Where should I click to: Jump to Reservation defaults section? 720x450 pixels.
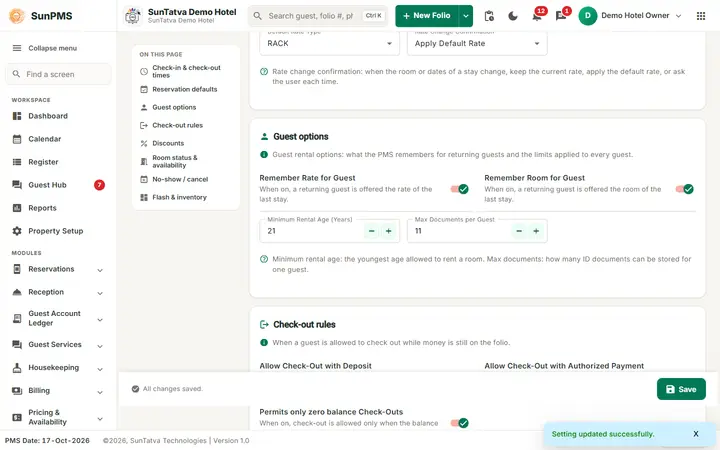[x=186, y=90]
